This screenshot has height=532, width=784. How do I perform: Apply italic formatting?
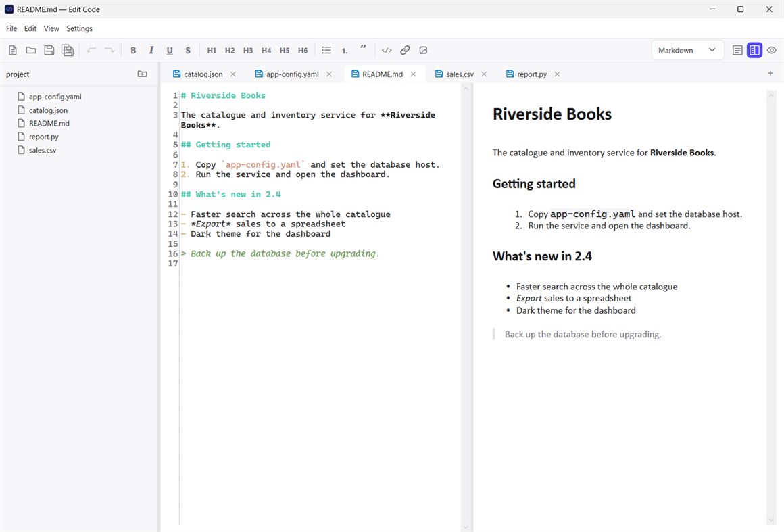[151, 50]
